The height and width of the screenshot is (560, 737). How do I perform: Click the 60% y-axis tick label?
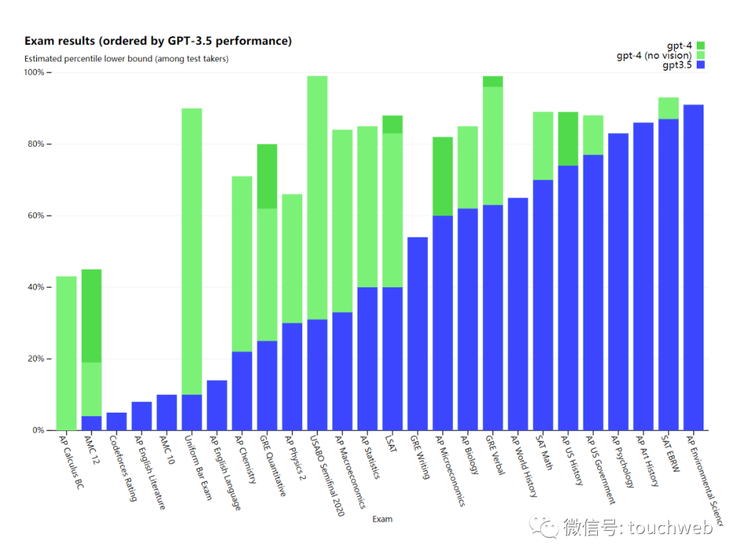click(x=35, y=216)
